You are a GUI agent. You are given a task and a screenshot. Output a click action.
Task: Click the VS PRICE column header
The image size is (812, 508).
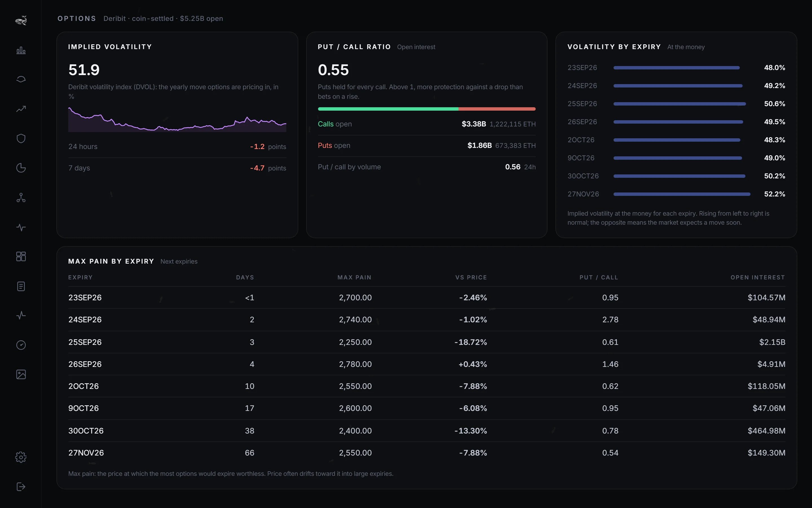(x=471, y=277)
